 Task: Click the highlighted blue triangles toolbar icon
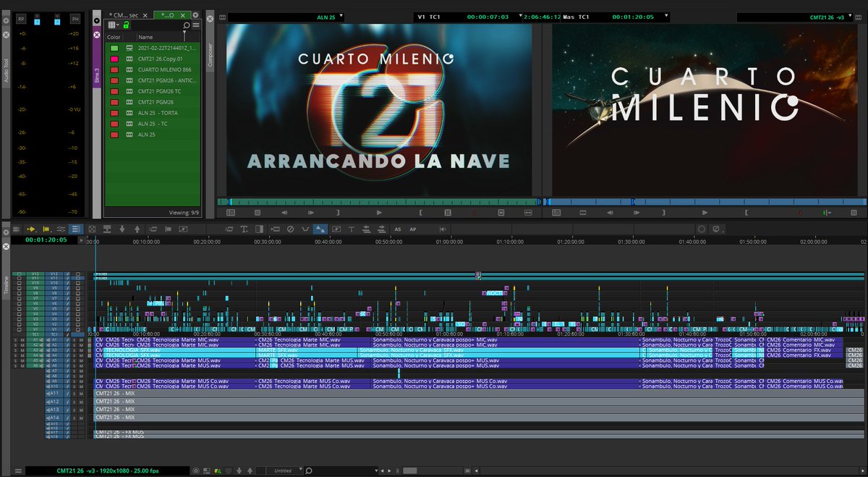coord(320,229)
